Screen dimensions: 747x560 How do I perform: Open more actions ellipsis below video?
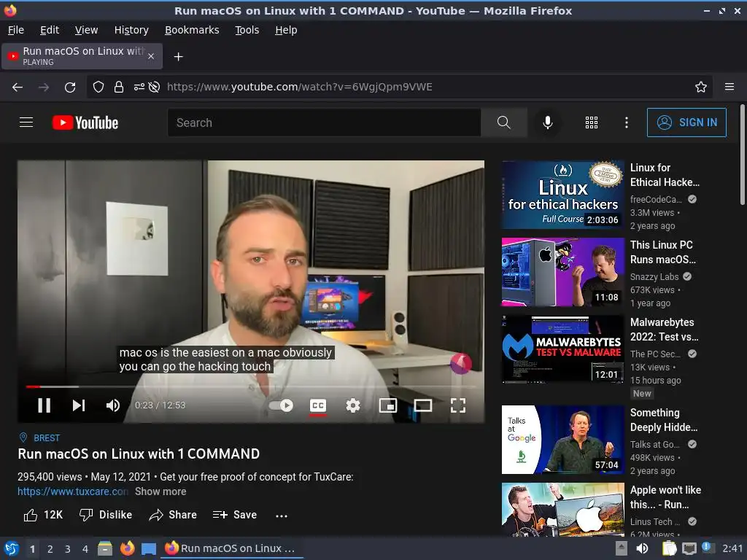(282, 516)
